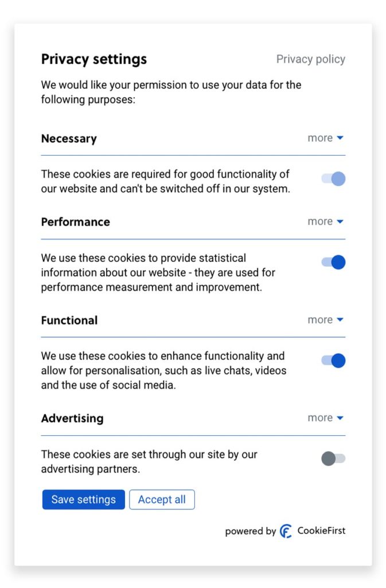Click the Accept all button
The width and height of the screenshot is (386, 588).
pos(162,500)
